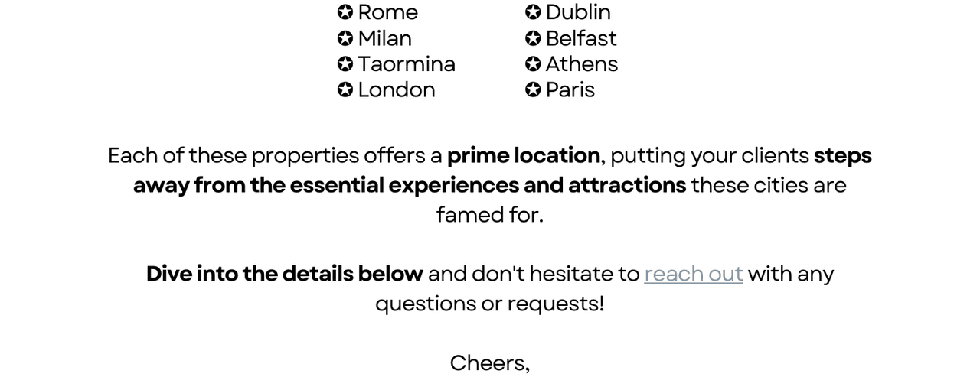Viewport: 980px width, 377px height.
Task: Click the star icon before Athens
Action: 533,64
